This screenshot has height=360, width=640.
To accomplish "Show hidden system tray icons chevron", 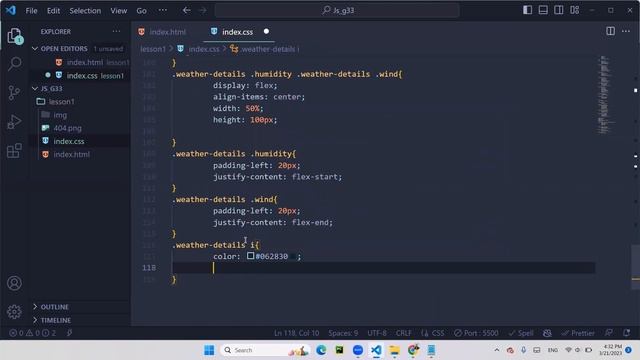I will (x=496, y=350).
